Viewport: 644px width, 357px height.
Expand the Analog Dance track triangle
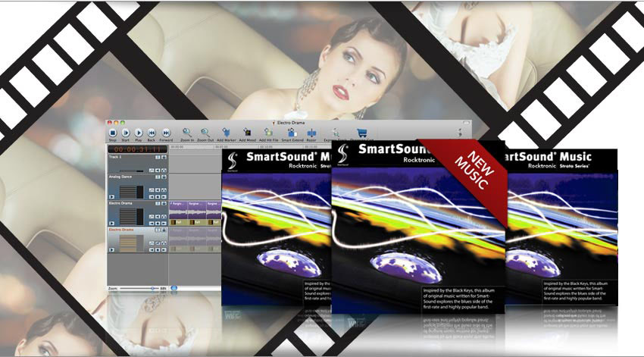tap(111, 197)
